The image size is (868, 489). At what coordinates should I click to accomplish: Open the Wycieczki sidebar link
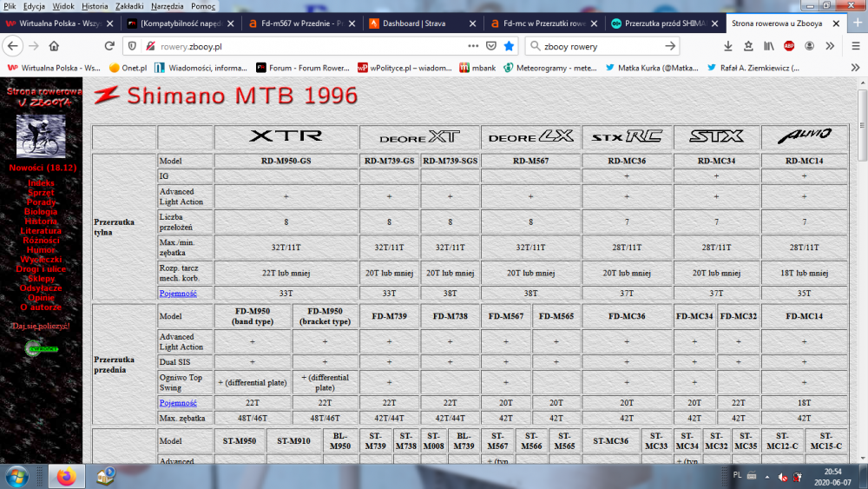pos(41,259)
